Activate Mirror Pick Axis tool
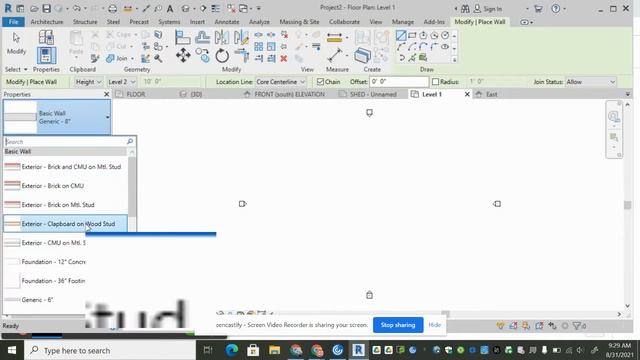 click(222, 38)
